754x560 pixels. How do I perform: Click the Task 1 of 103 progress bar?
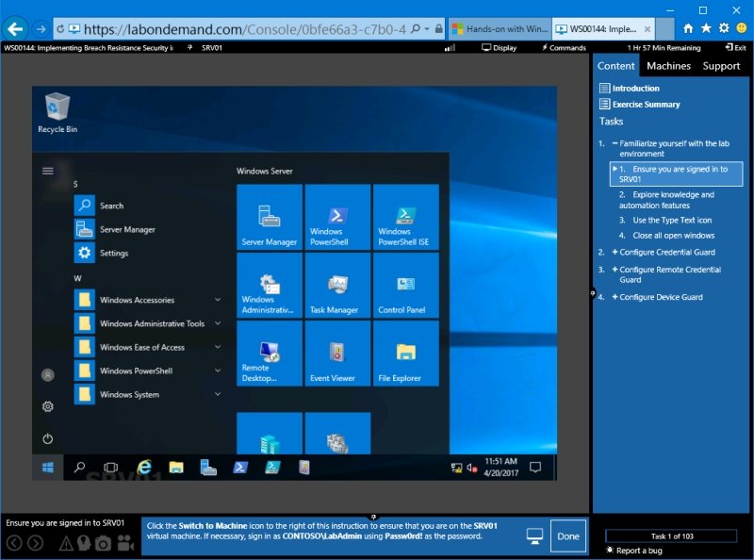tap(671, 535)
